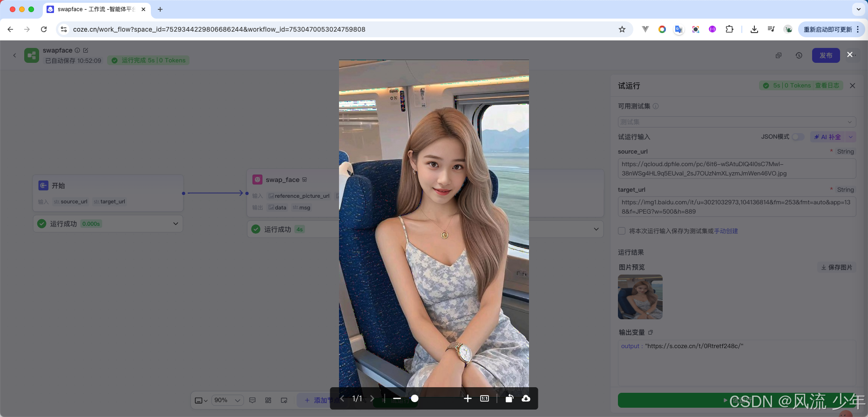Show swapface workflow info

77,50
